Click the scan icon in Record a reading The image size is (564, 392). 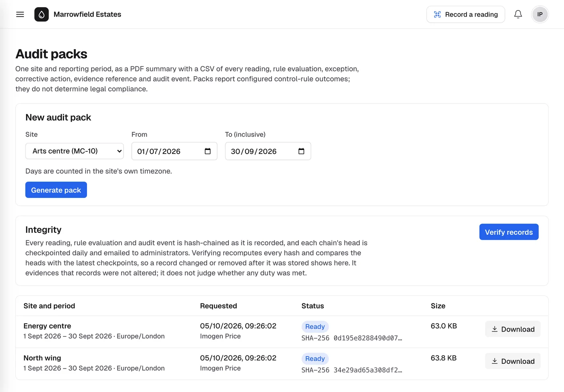(437, 15)
